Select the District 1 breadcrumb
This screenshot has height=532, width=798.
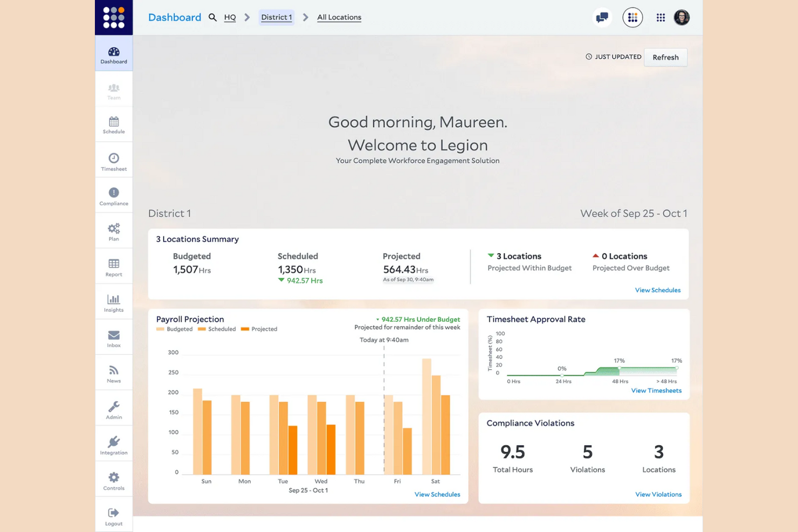pyautogui.click(x=277, y=17)
